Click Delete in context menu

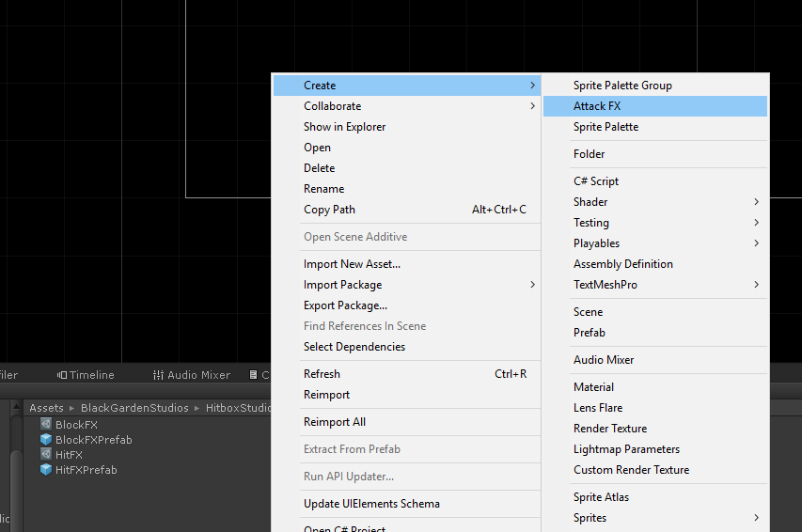click(406, 168)
